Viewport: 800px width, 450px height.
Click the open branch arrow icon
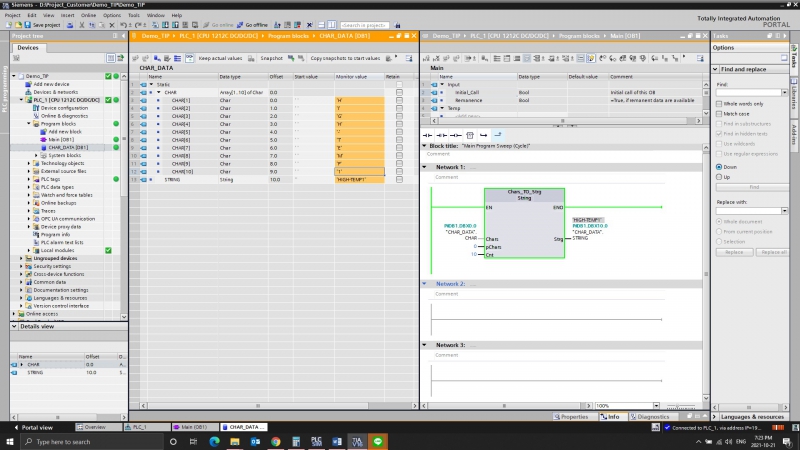[x=483, y=135]
